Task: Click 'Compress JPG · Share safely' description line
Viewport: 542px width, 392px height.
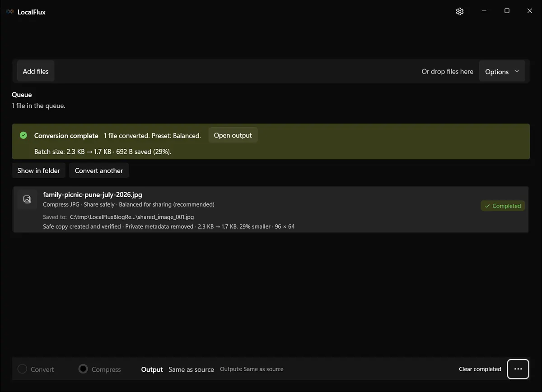Action: coord(129,204)
